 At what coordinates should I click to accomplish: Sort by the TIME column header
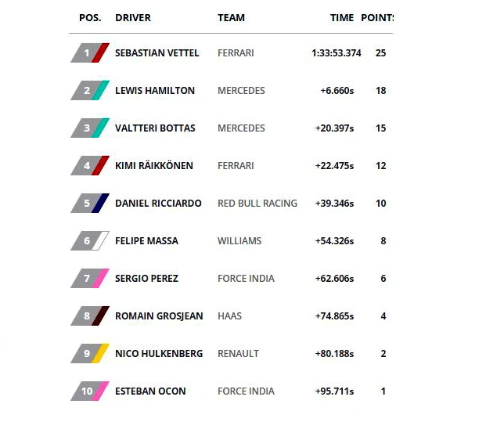342,18
